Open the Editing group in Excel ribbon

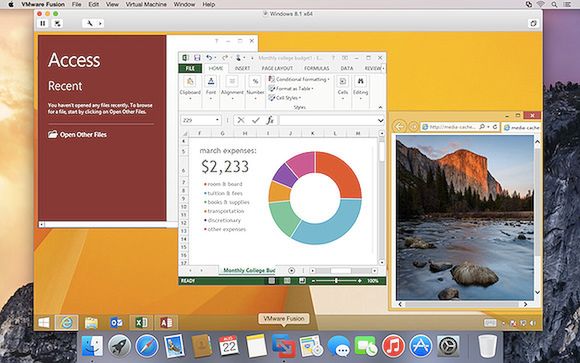click(x=360, y=88)
